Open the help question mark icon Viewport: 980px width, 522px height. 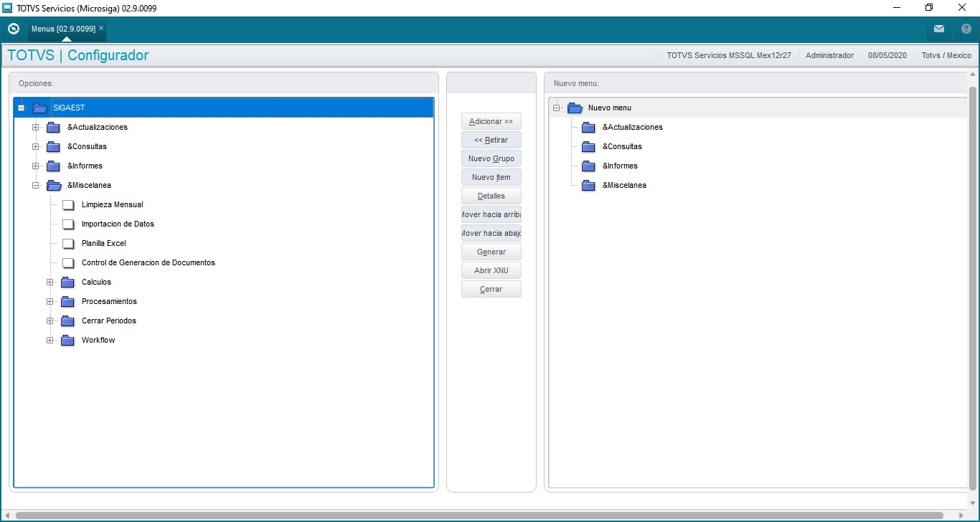click(966, 29)
